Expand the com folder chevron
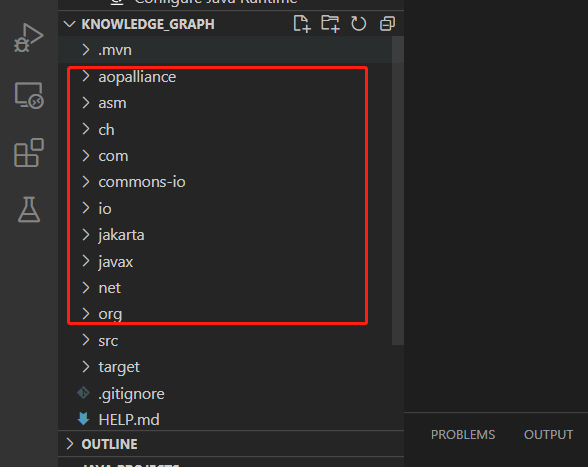588x467 pixels. point(86,156)
